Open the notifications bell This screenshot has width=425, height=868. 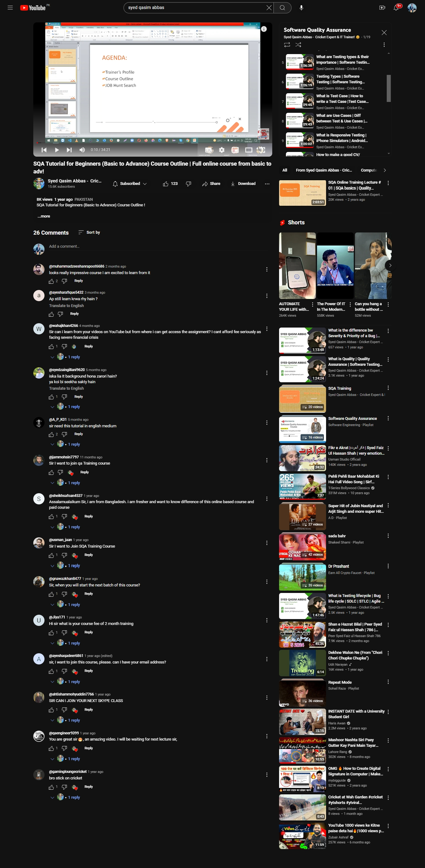click(396, 7)
